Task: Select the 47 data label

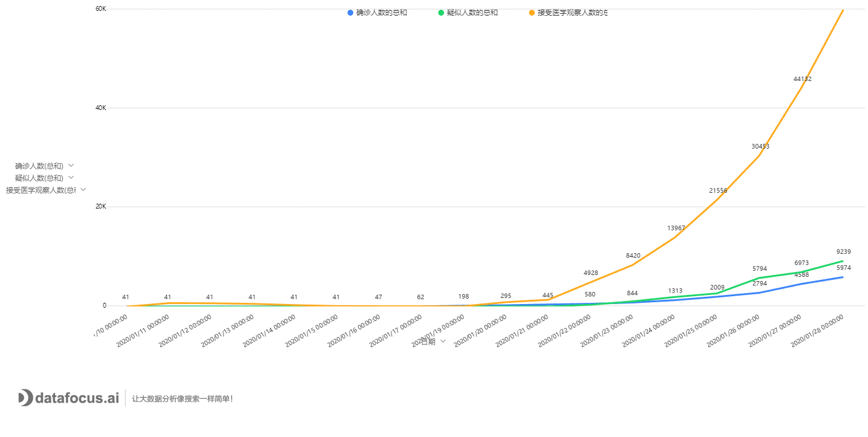Action: coord(379,297)
